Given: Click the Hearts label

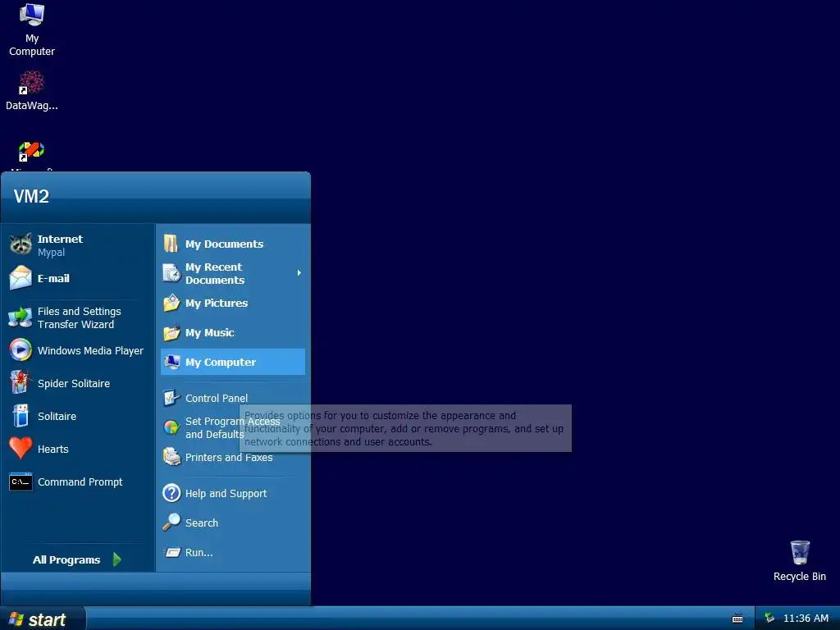Looking at the screenshot, I should point(53,449).
